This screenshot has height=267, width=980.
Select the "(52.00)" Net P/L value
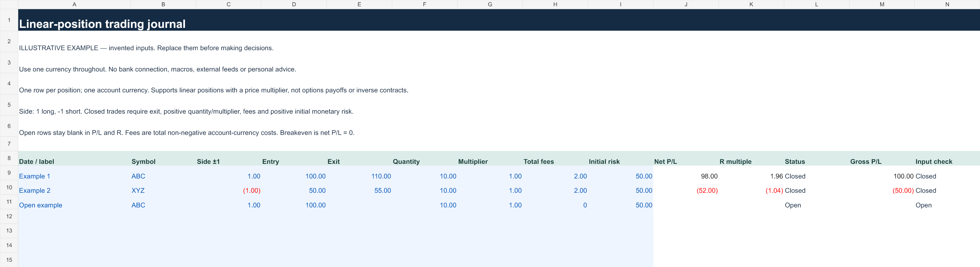point(707,191)
